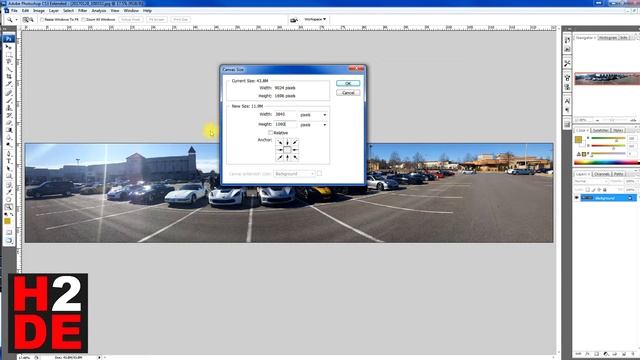Open the Tool Presets scissors panel icon
The image size is (640, 360).
pos(567,63)
